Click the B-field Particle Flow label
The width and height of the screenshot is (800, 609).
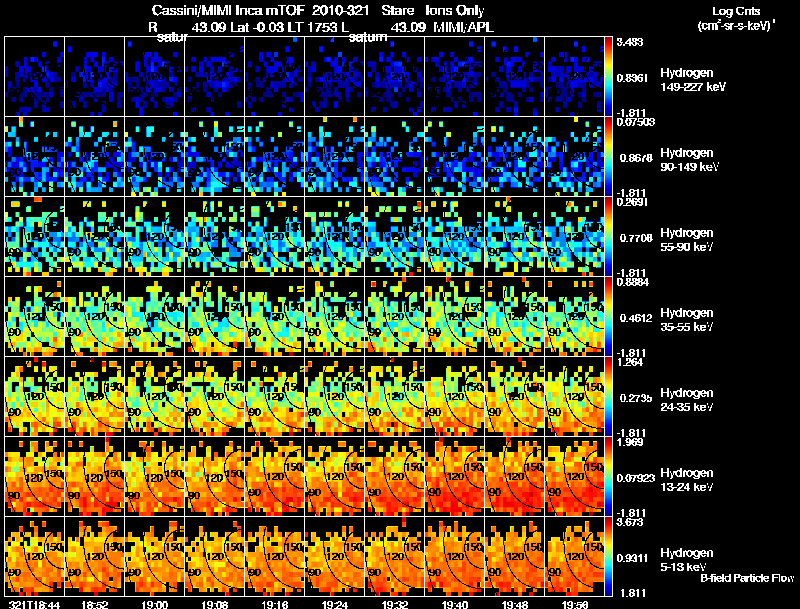(747, 578)
